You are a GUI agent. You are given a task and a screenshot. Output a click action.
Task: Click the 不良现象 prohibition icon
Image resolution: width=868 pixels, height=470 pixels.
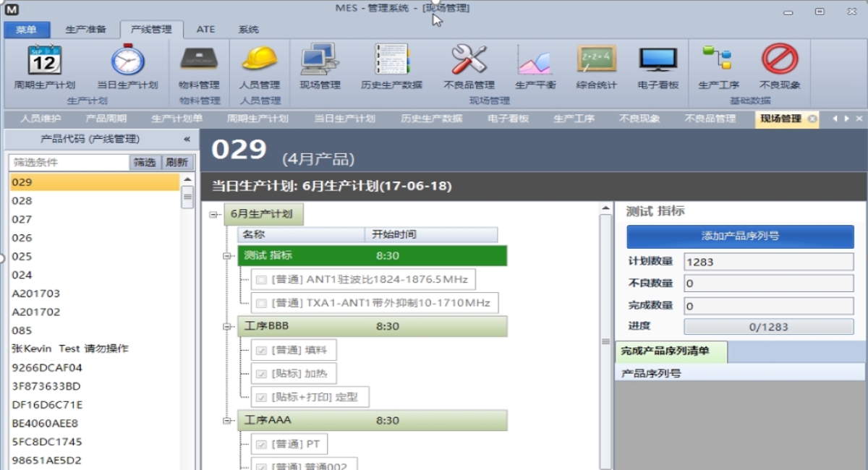click(x=780, y=61)
